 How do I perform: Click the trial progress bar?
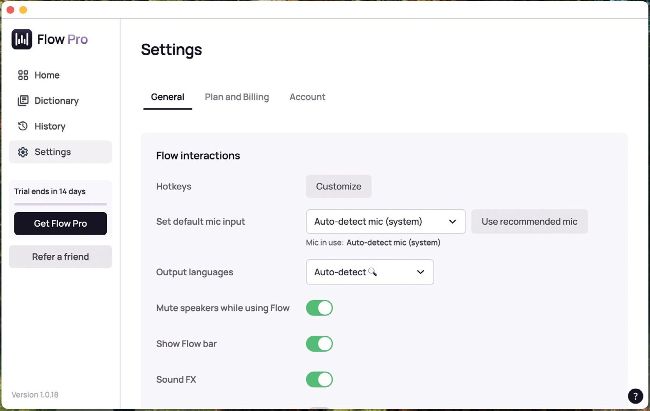60,204
